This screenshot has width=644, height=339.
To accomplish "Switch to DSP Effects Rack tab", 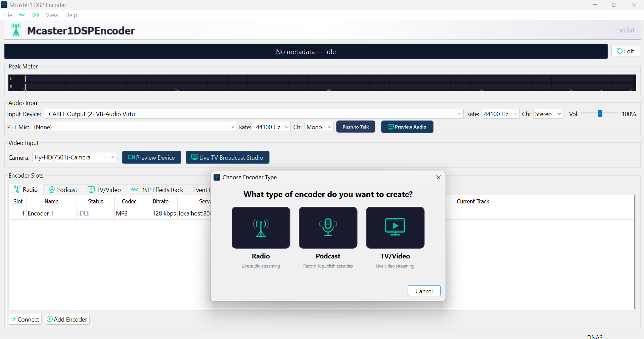I will click(157, 190).
